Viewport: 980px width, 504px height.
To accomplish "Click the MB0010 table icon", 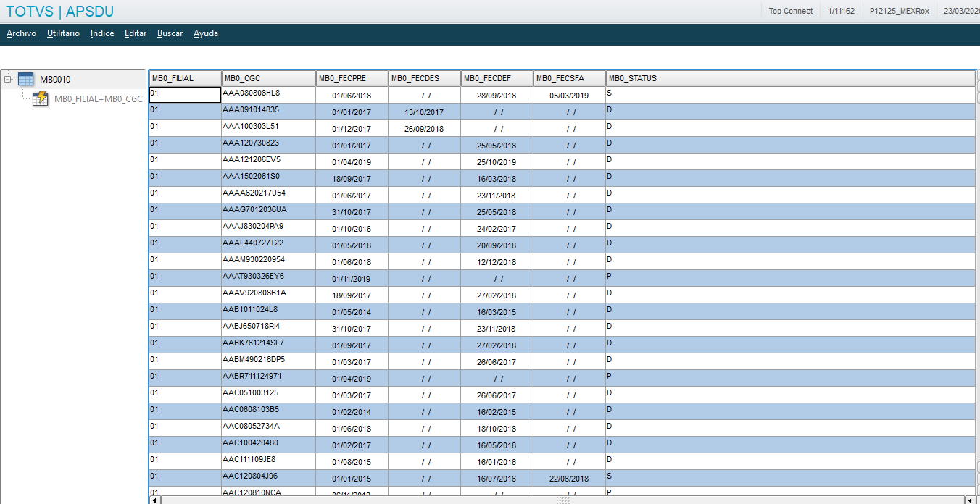I will coord(25,79).
